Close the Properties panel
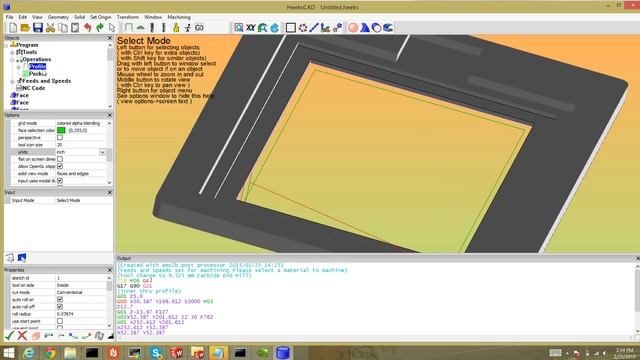 tap(109, 270)
